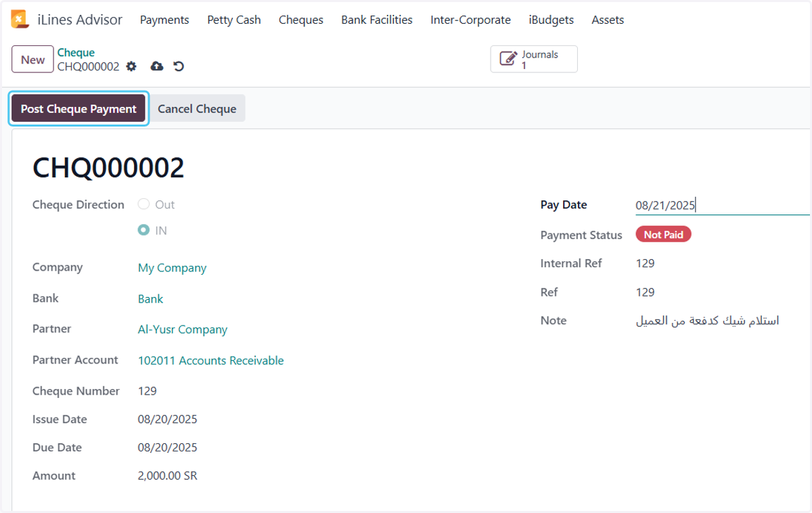Open the Inter-Corporate menu
The width and height of the screenshot is (812, 513).
pyautogui.click(x=471, y=20)
